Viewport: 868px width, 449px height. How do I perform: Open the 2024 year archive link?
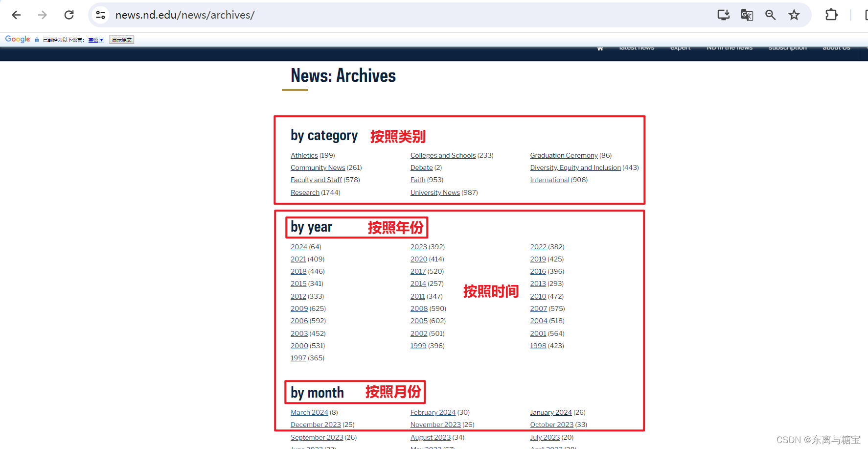(299, 247)
